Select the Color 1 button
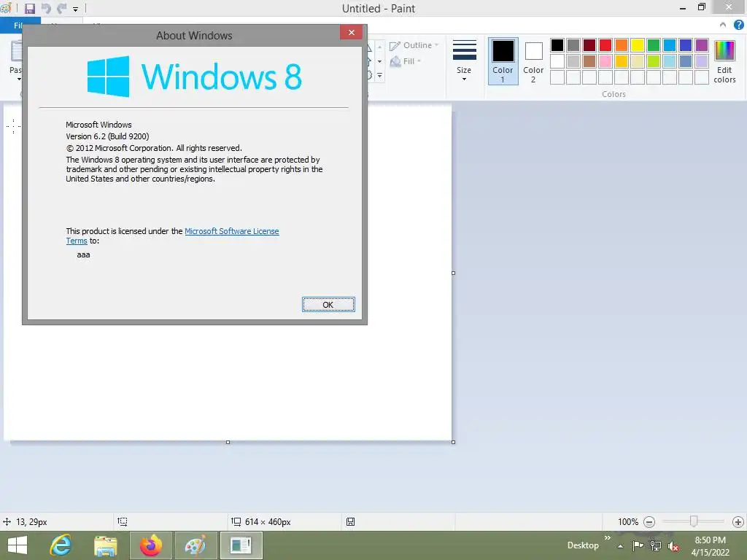The width and height of the screenshot is (747, 560). coord(503,61)
